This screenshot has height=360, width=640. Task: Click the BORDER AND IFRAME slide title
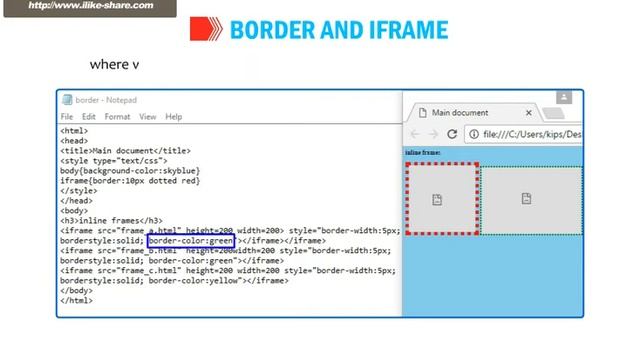point(339,30)
